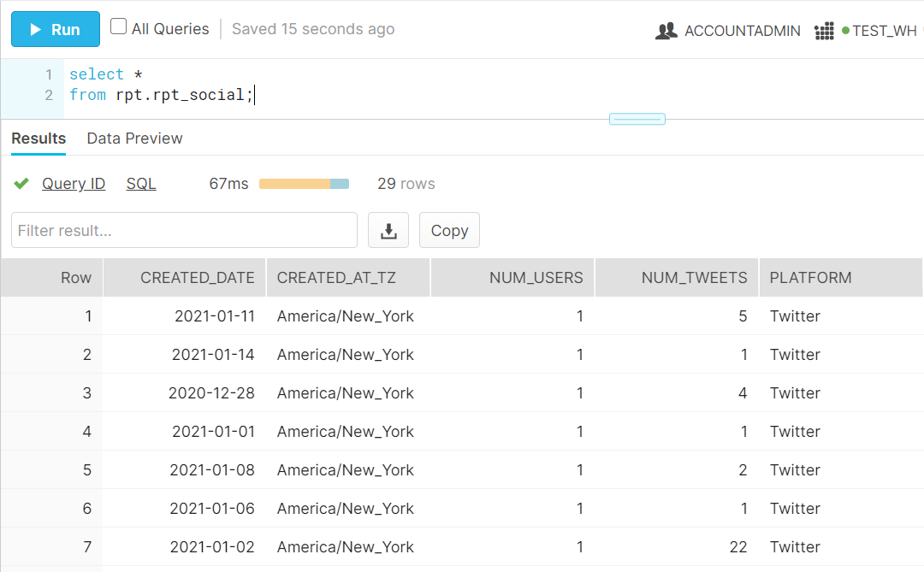Copy the query results
924x572 pixels.
coord(449,230)
